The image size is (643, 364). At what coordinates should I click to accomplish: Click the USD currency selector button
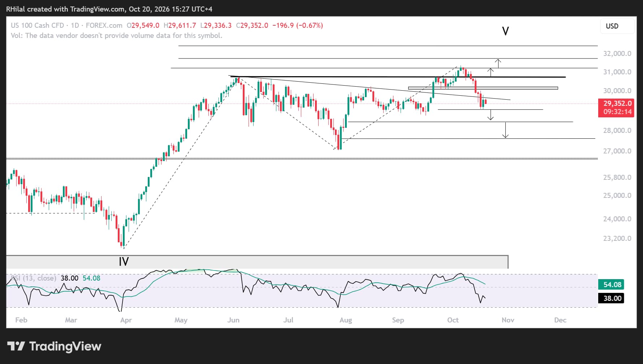[x=617, y=26]
